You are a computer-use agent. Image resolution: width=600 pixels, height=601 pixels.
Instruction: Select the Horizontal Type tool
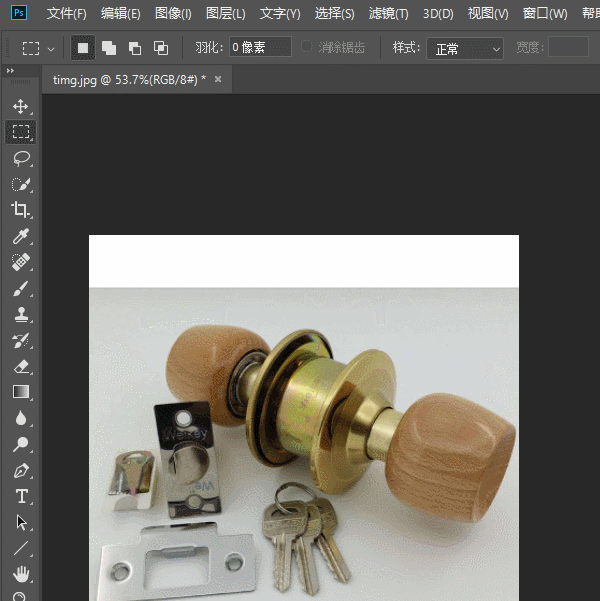click(x=20, y=496)
